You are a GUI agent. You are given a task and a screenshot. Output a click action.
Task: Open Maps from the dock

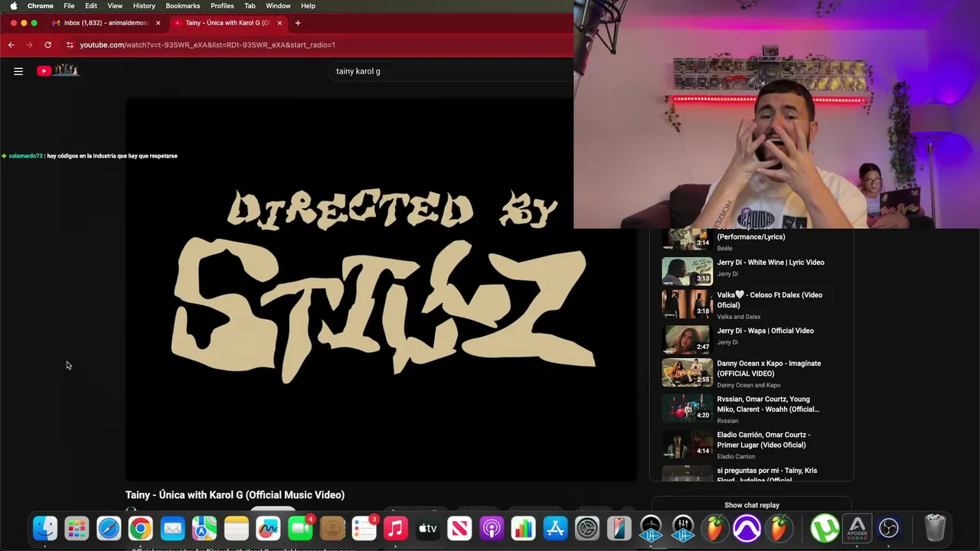pos(204,528)
